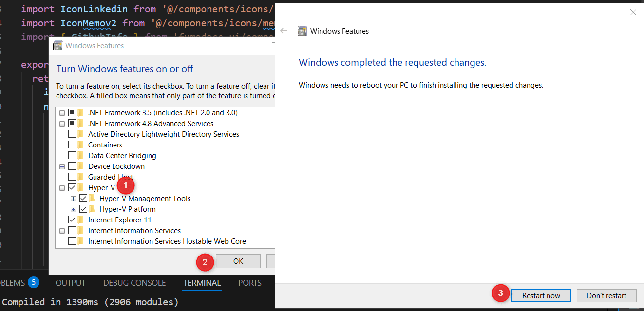Click the Compiled in 1390ms terminal output
This screenshot has width=644, height=311.
[91, 302]
